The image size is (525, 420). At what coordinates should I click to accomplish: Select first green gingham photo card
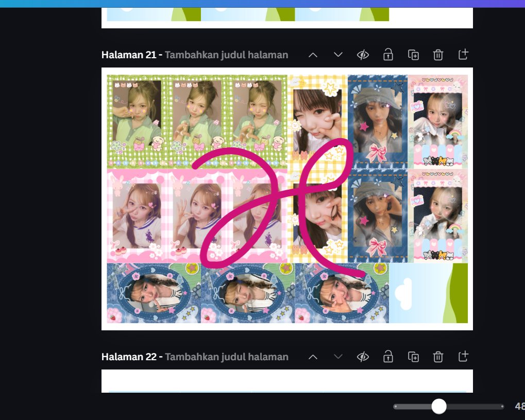coord(137,121)
